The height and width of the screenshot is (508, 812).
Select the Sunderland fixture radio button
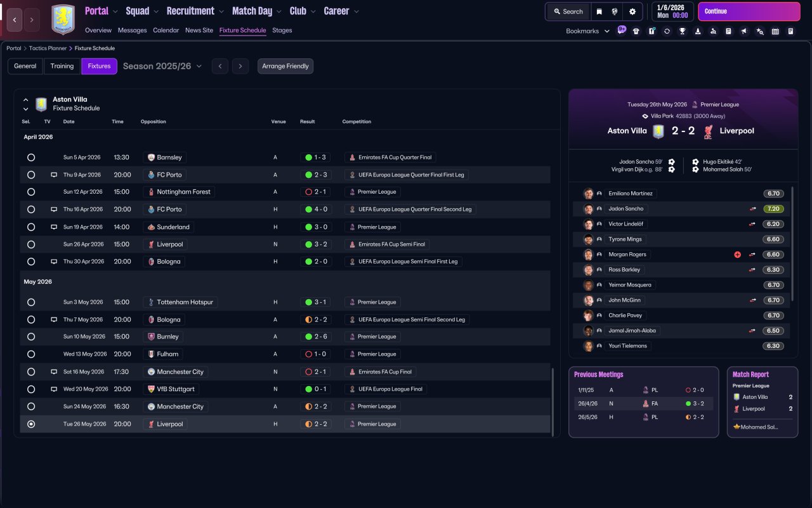coord(31,227)
